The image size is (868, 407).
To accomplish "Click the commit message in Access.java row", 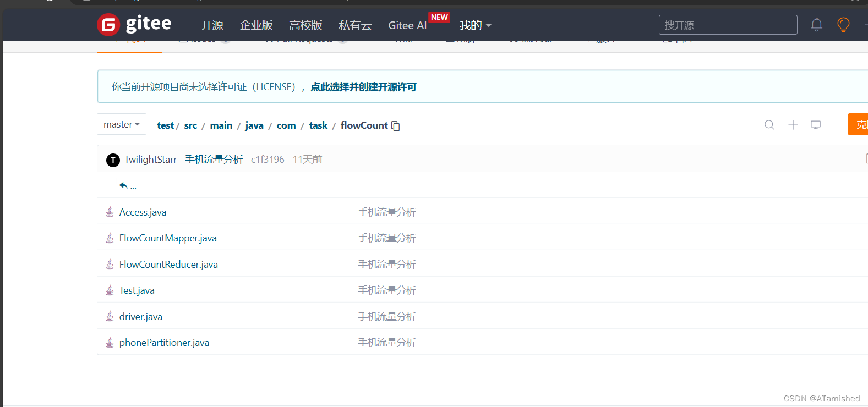I will point(387,212).
